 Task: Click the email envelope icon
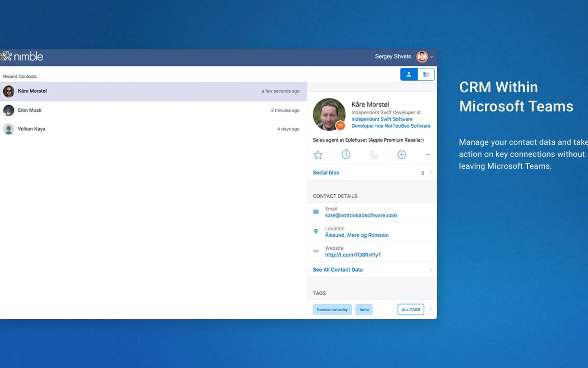click(x=316, y=212)
